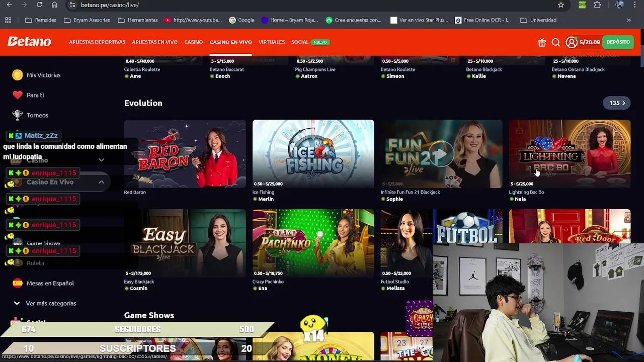Open Torneos trophy item
644x362 pixels.
[31, 115]
